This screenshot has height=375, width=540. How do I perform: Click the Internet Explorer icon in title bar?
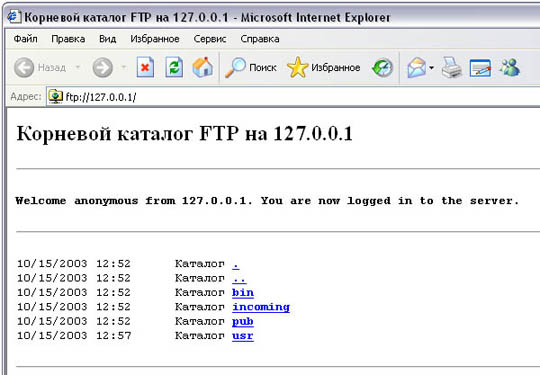tap(14, 17)
